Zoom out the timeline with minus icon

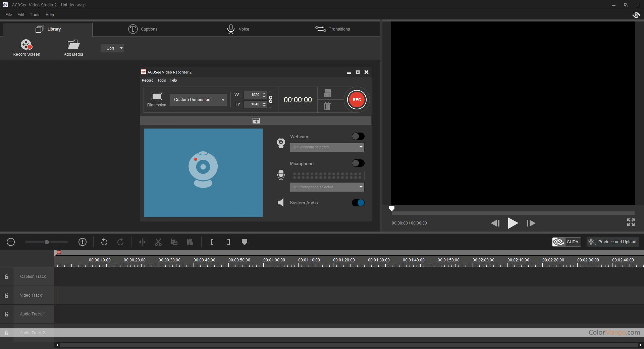click(x=11, y=242)
